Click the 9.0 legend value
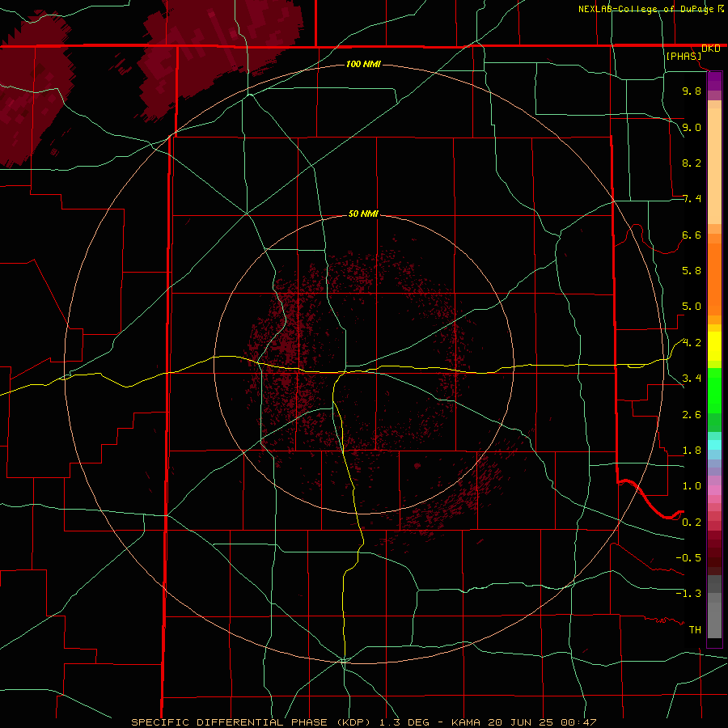Viewport: 728px width, 728px height. click(692, 127)
